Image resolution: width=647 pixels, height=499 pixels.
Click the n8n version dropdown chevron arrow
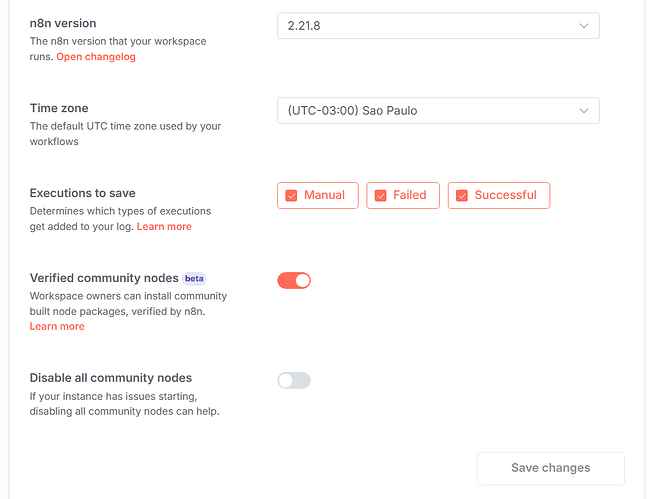click(x=583, y=26)
